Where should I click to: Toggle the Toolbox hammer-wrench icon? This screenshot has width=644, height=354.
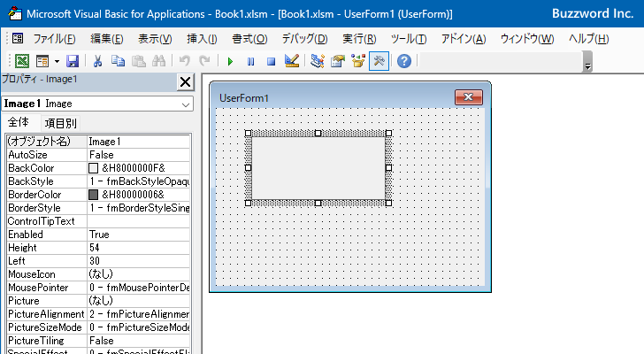(x=379, y=61)
